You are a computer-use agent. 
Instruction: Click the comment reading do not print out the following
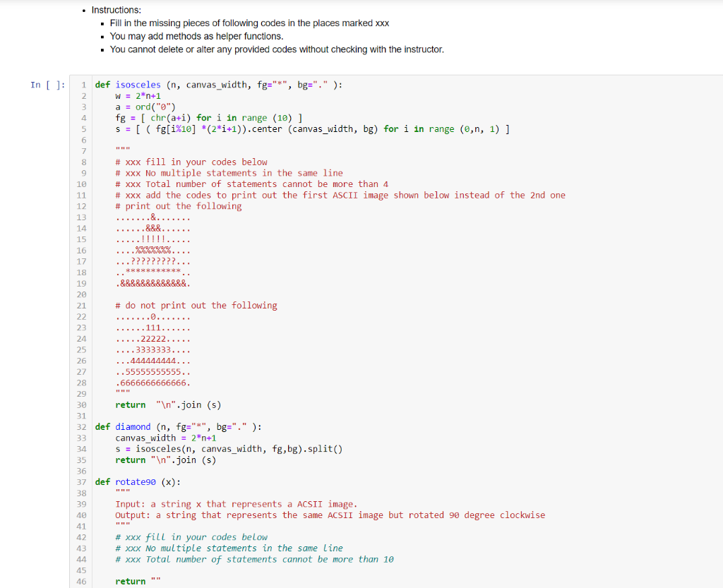click(x=198, y=305)
